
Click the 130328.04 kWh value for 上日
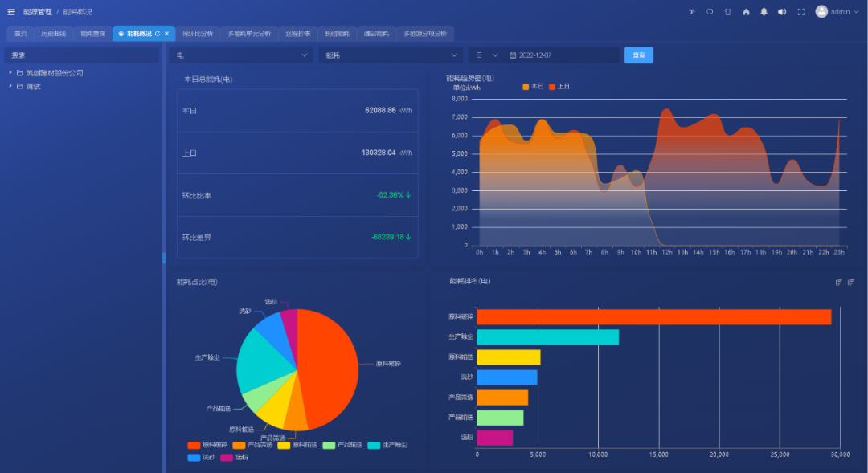click(387, 153)
